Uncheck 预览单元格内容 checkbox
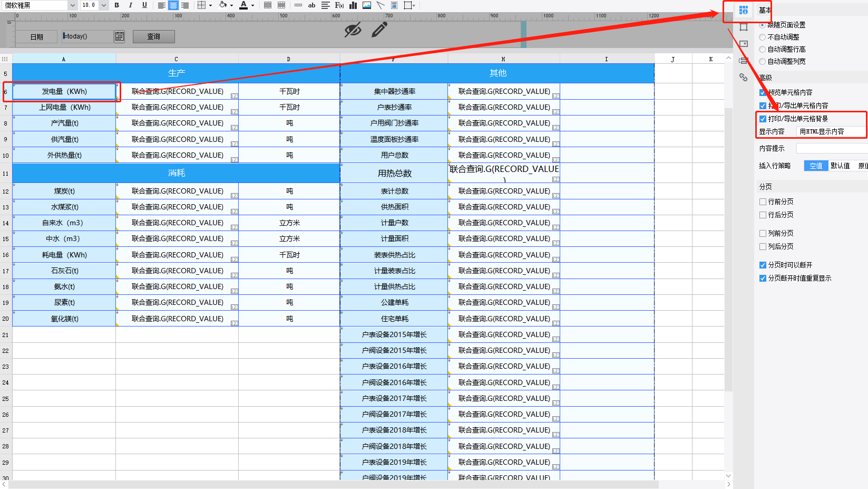The height and width of the screenshot is (489, 868). click(763, 92)
